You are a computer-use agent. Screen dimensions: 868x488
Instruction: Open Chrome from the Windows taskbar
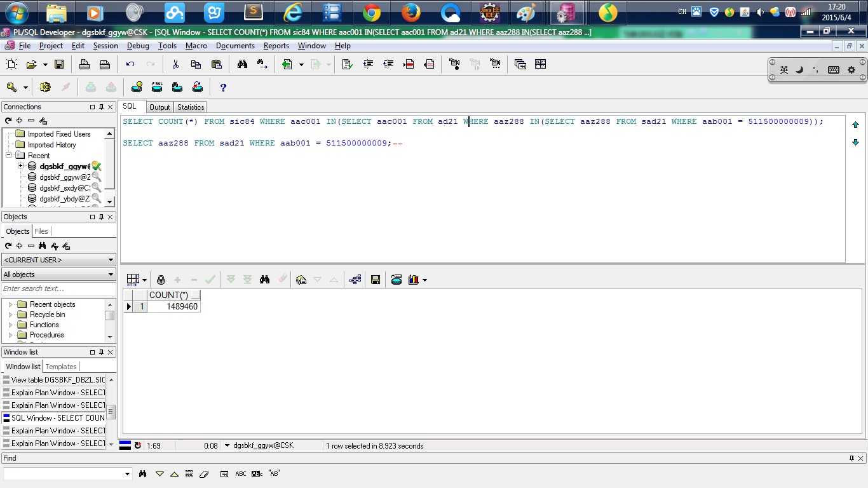[x=372, y=12]
